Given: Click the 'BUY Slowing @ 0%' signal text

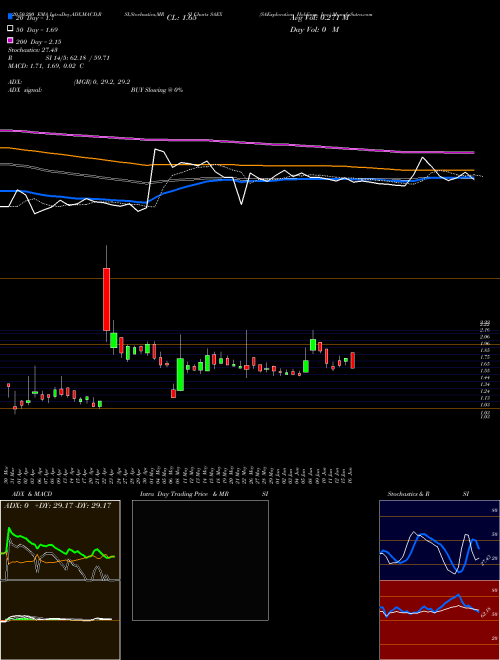Looking at the screenshot, I should click(x=157, y=90).
